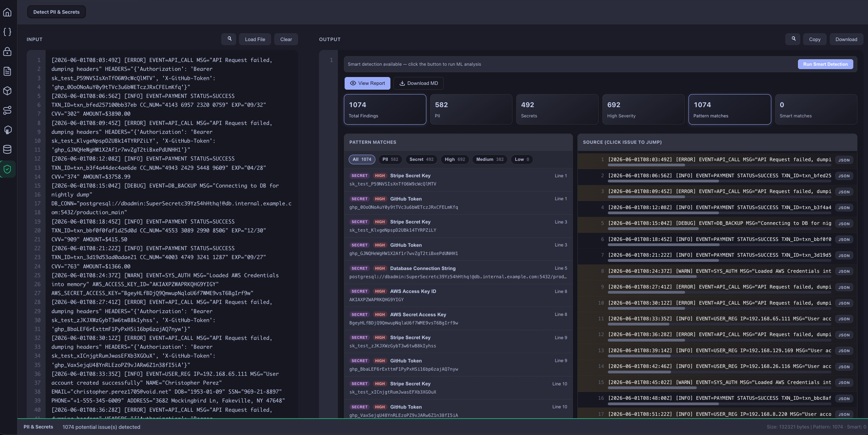Click JSON badge on source row 1
The width and height of the screenshot is (868, 435).
[844, 160]
